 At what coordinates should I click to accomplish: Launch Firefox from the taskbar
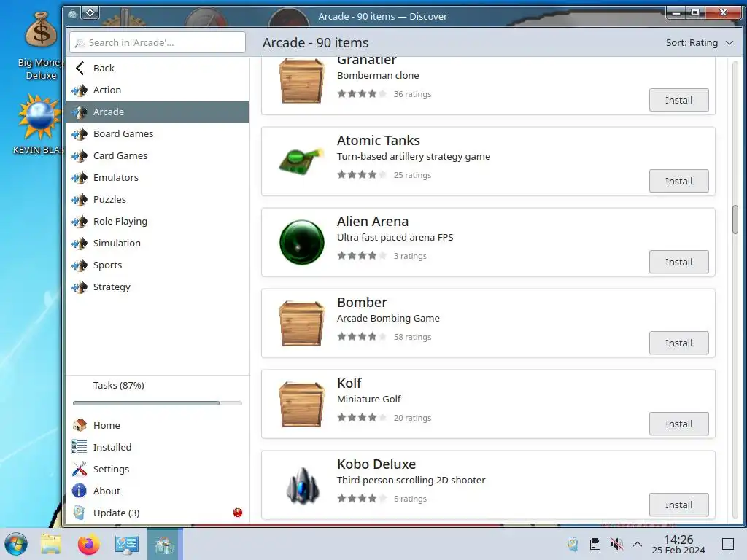(x=88, y=544)
